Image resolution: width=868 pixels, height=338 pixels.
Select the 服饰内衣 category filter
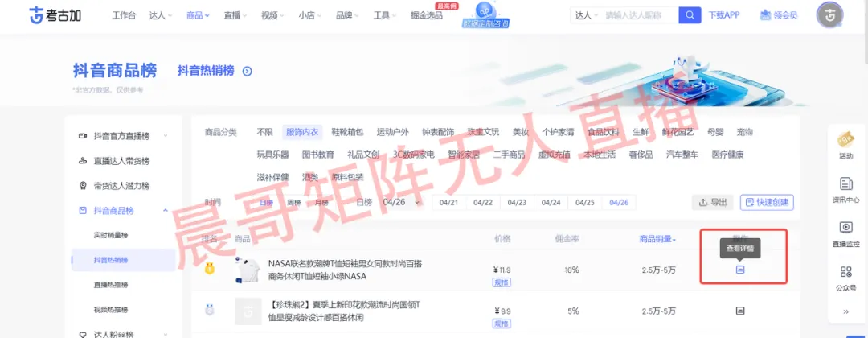click(x=301, y=132)
